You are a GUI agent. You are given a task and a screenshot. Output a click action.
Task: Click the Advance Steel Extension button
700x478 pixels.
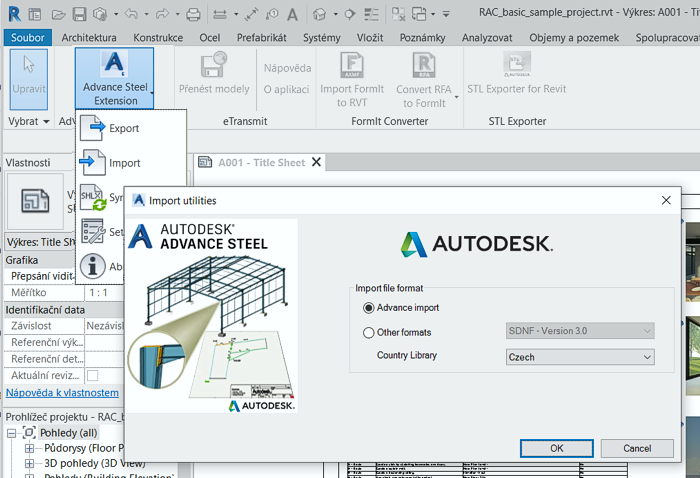pyautogui.click(x=115, y=79)
